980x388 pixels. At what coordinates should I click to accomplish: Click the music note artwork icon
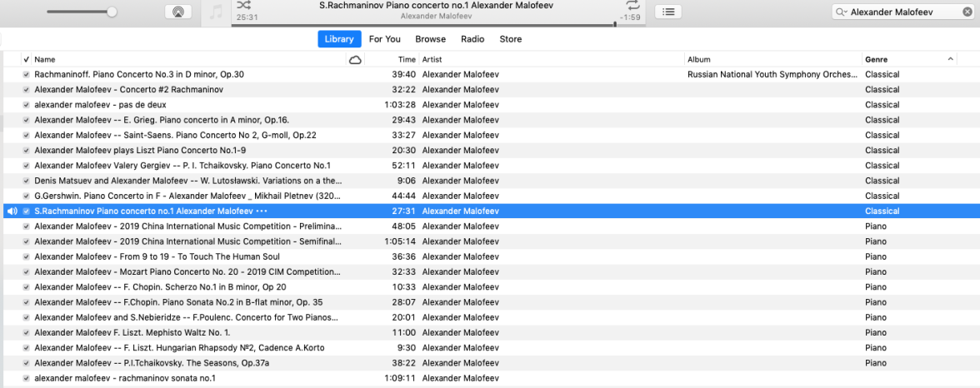(216, 12)
